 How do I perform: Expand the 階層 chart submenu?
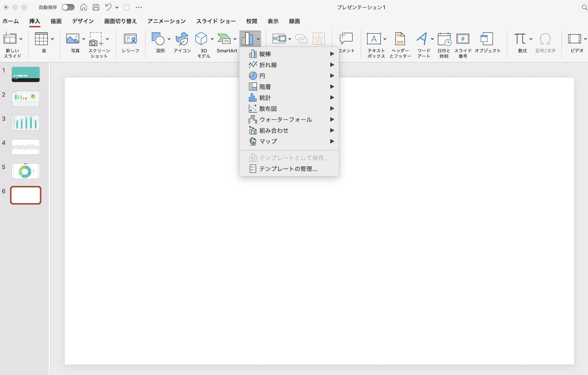coord(289,87)
